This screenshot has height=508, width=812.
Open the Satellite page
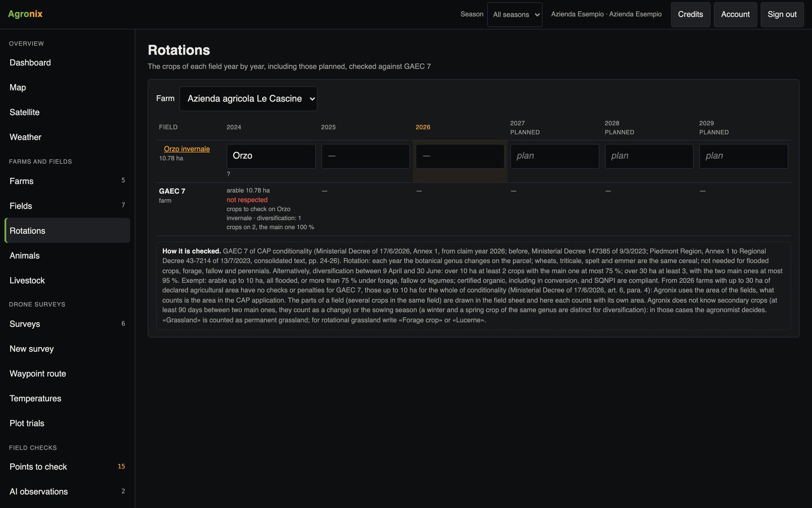point(68,112)
